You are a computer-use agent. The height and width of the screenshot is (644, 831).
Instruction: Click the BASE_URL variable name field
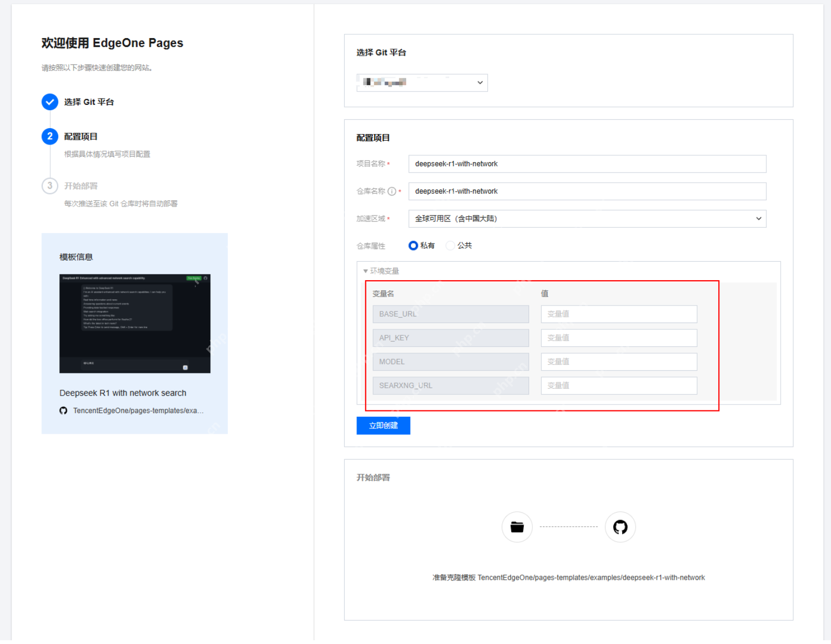pyautogui.click(x=451, y=314)
